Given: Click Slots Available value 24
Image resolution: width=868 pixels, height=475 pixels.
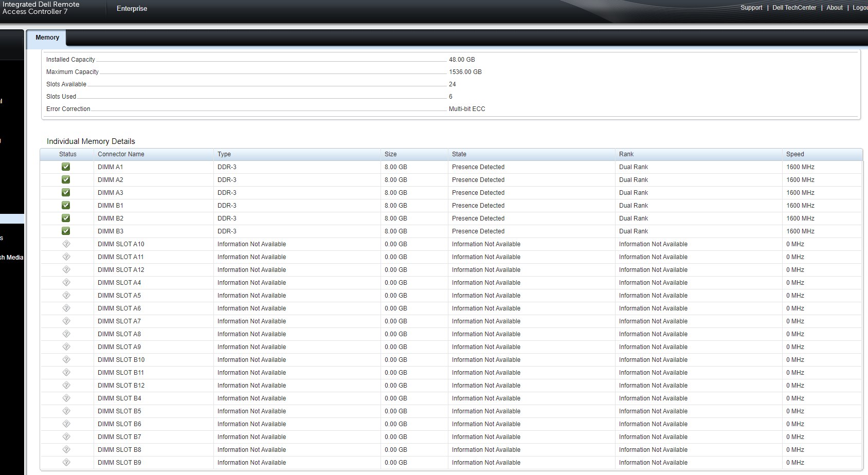Looking at the screenshot, I should [x=453, y=84].
